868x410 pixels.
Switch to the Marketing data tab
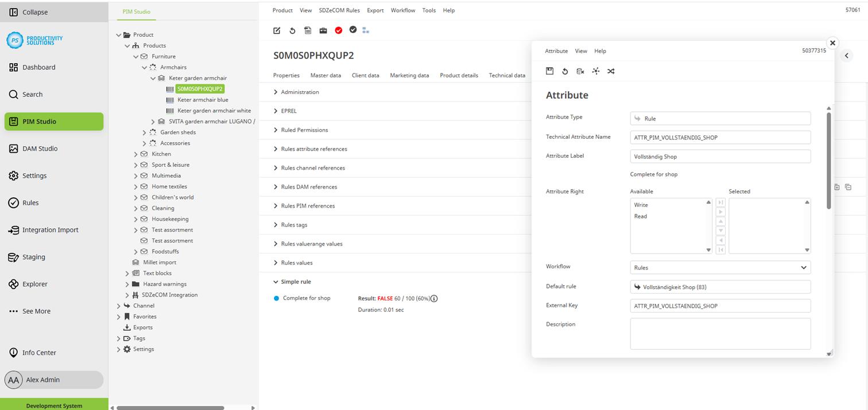click(409, 75)
